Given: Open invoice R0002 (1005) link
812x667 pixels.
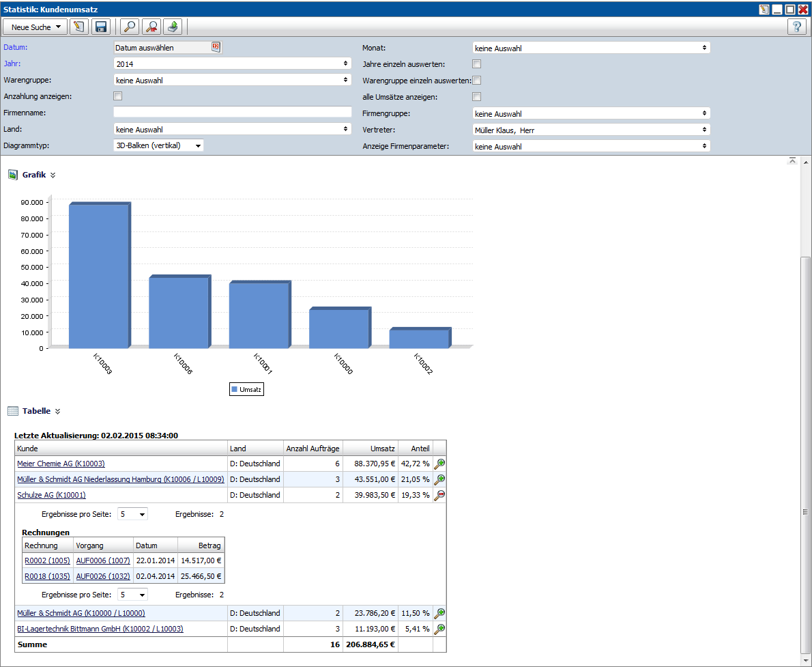Looking at the screenshot, I should pos(47,560).
